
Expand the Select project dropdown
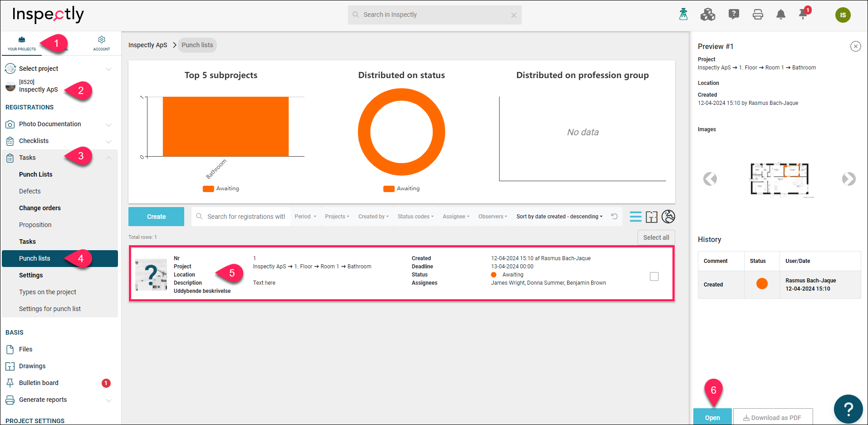click(108, 69)
